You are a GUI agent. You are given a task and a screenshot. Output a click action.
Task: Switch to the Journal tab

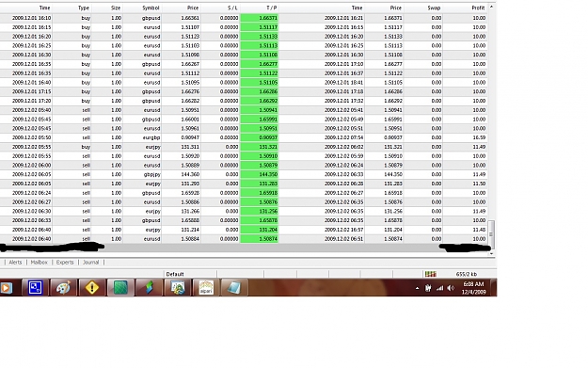click(x=90, y=263)
